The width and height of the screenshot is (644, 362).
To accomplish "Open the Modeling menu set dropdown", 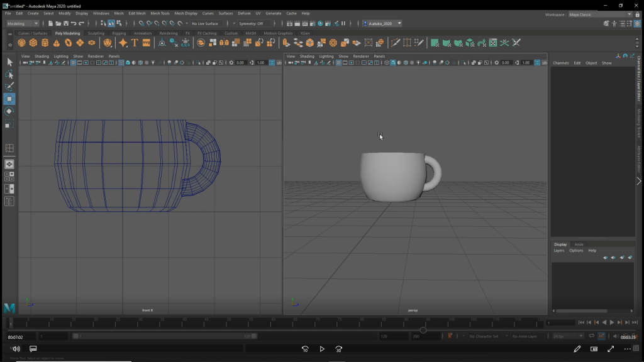I will click(23, 23).
